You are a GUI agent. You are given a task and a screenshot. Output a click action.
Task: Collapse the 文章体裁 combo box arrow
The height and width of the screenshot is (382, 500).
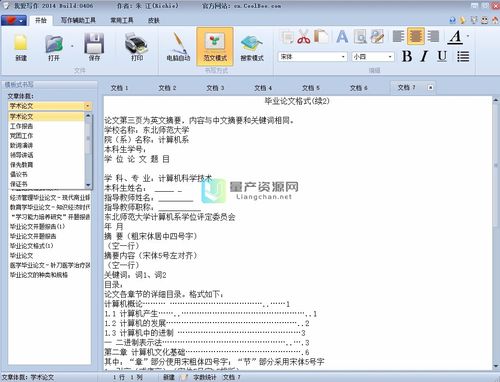point(87,106)
